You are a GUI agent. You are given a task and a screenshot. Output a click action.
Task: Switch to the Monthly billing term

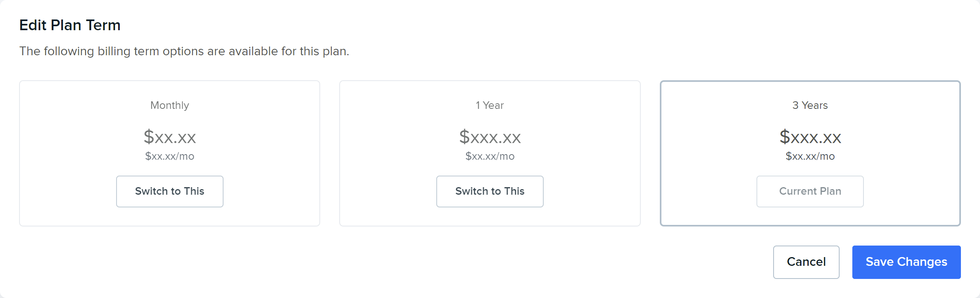pos(170,192)
